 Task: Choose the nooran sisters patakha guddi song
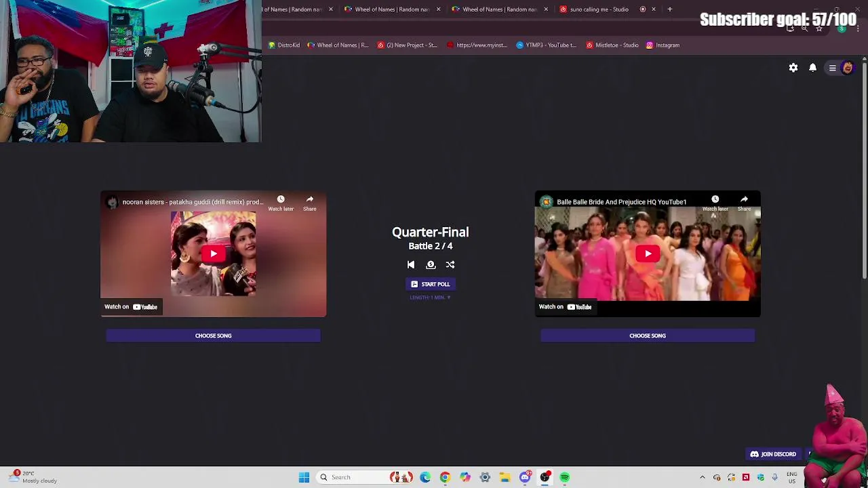point(213,335)
